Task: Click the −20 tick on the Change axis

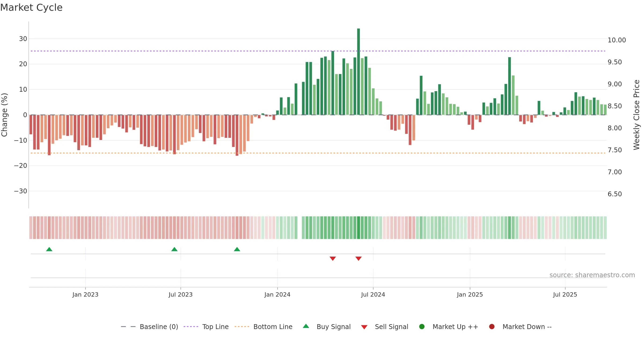Action: (21, 166)
